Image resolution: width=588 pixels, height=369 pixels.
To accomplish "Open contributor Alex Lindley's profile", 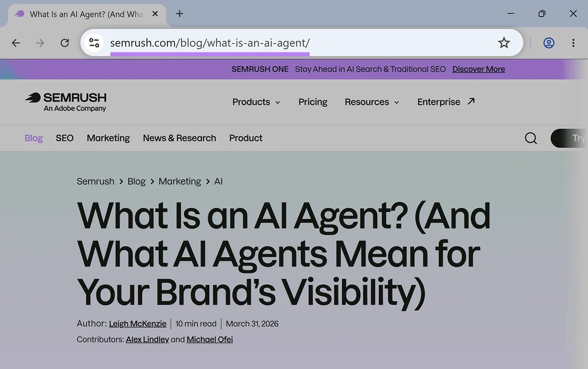I will [147, 339].
